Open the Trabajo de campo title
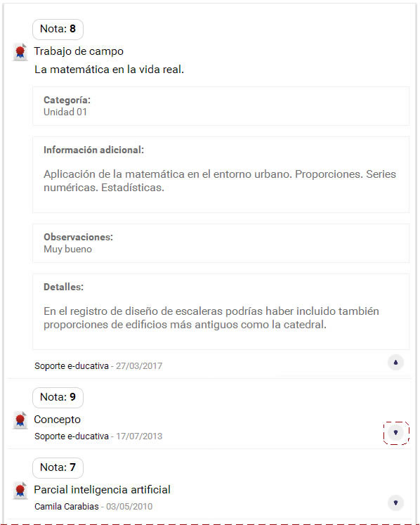420x525 pixels. pyautogui.click(x=79, y=51)
